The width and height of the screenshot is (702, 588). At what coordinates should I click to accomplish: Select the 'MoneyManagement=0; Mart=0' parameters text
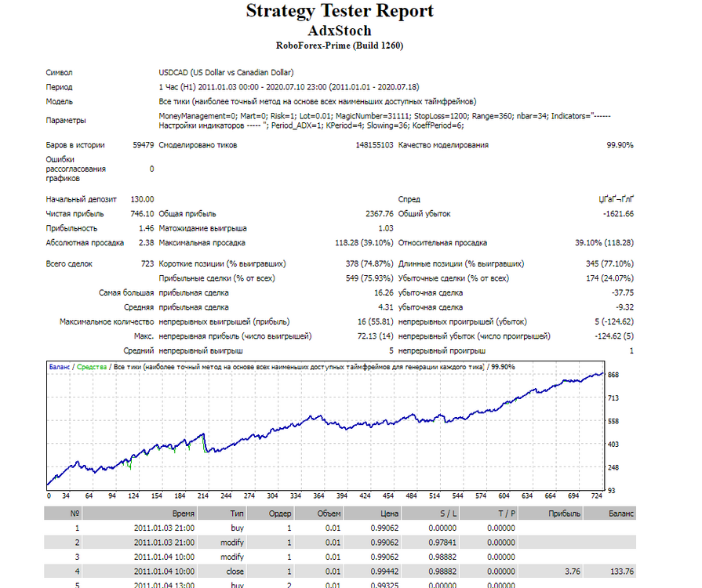(x=384, y=121)
